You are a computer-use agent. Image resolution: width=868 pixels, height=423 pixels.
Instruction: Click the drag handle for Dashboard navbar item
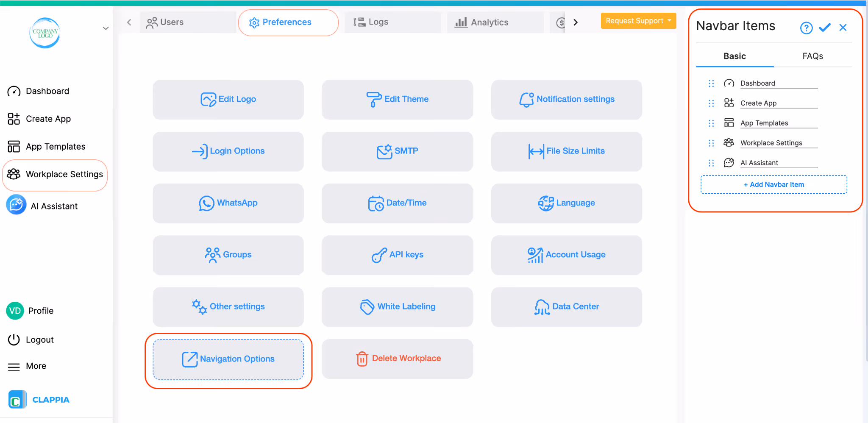pyautogui.click(x=711, y=83)
